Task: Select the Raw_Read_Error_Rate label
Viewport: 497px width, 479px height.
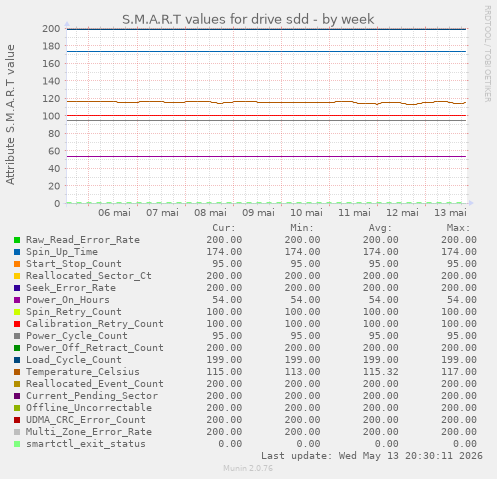Action: [x=83, y=240]
